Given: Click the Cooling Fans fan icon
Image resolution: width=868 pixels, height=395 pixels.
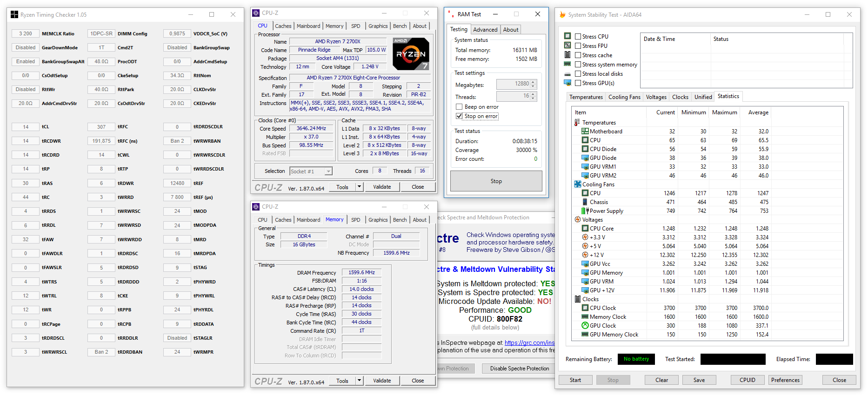Looking at the screenshot, I should pyautogui.click(x=578, y=184).
